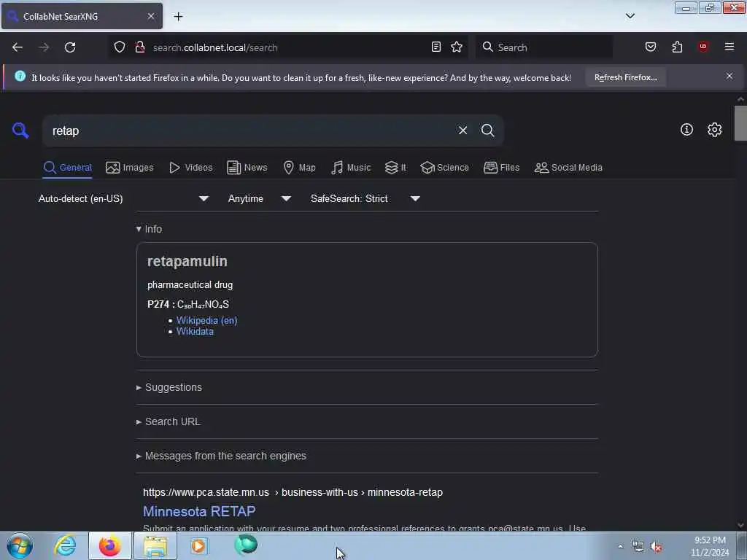Collapse the Info section
Image resolution: width=747 pixels, height=560 pixels.
pyautogui.click(x=149, y=229)
